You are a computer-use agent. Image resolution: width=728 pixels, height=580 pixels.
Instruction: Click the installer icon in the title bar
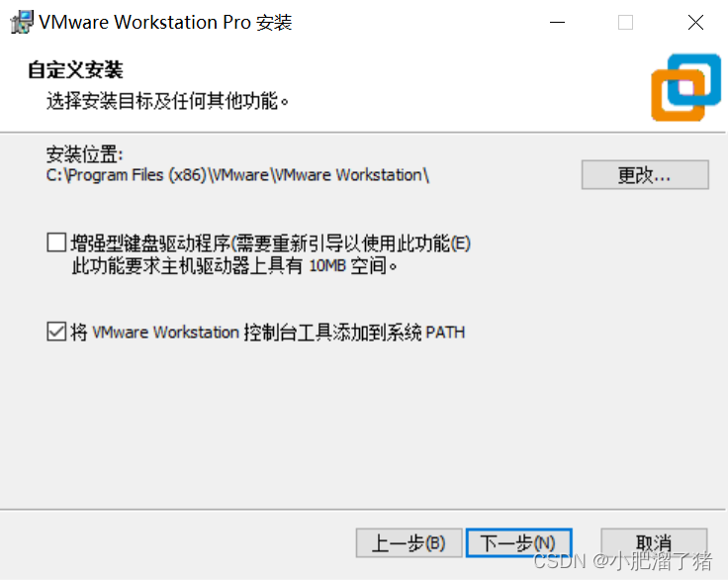point(22,22)
